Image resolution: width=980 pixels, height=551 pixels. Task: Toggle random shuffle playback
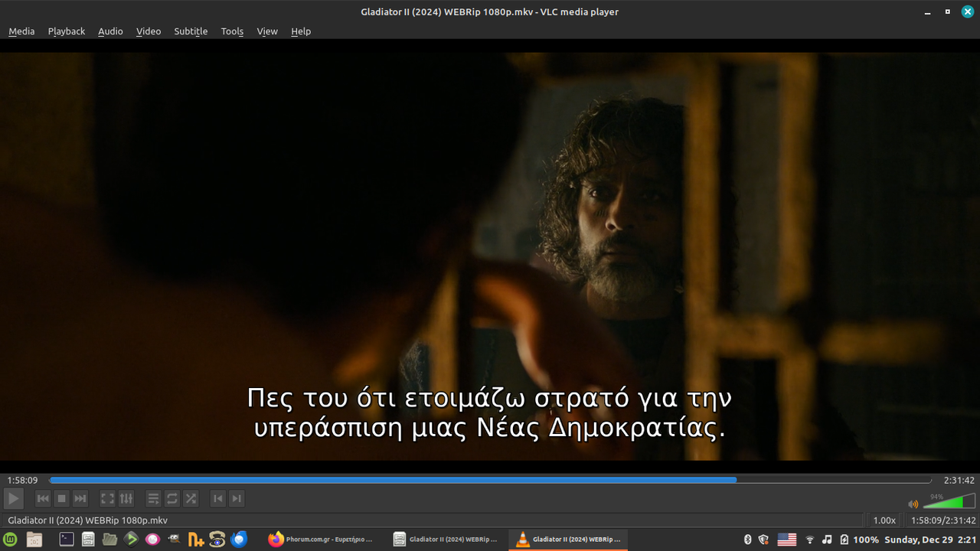point(191,499)
